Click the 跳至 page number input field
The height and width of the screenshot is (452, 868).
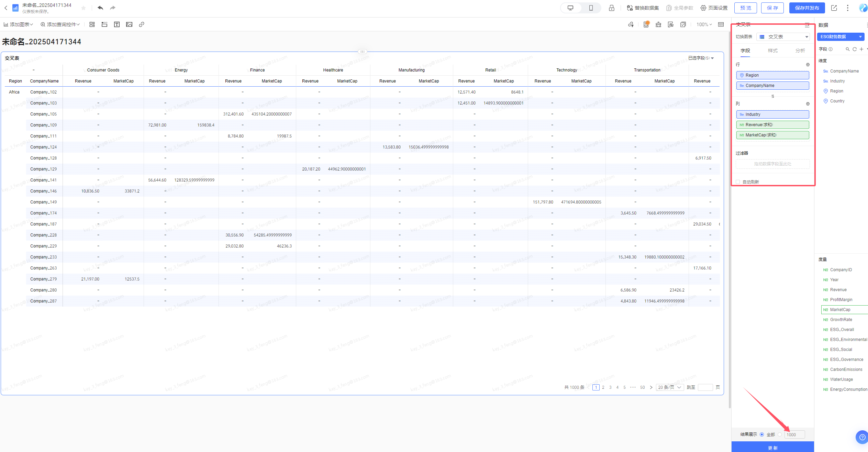[x=705, y=387]
